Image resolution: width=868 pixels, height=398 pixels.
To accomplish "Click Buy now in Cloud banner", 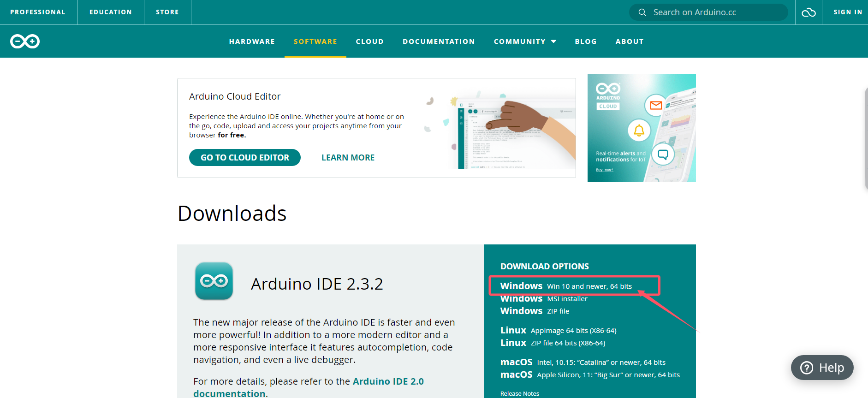I will pyautogui.click(x=604, y=170).
